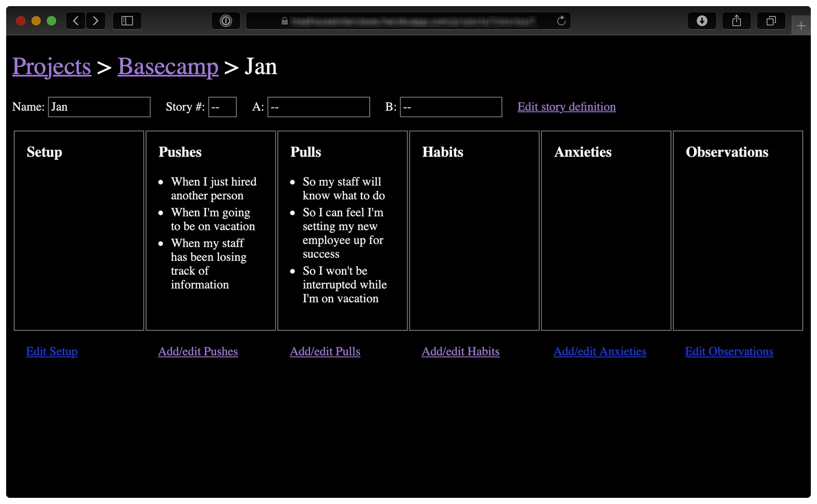Viewport: 817px width, 504px height.
Task: Show the tab overview button
Action: 771,21
